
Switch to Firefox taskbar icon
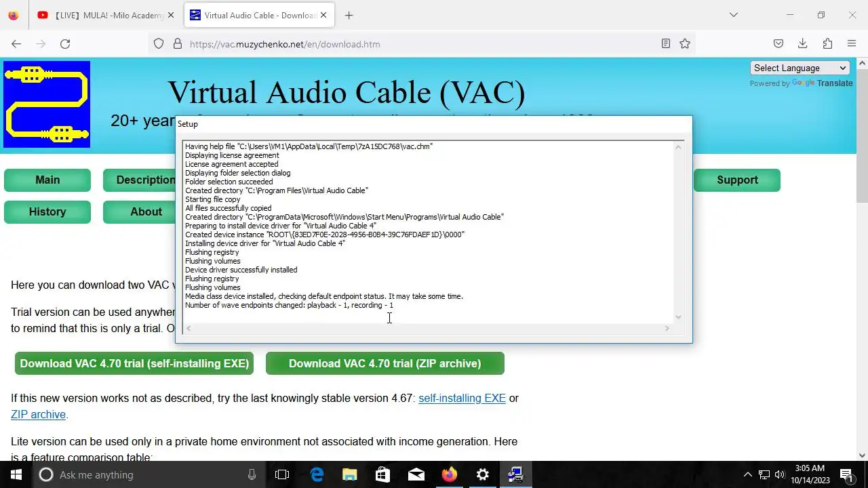click(x=450, y=474)
